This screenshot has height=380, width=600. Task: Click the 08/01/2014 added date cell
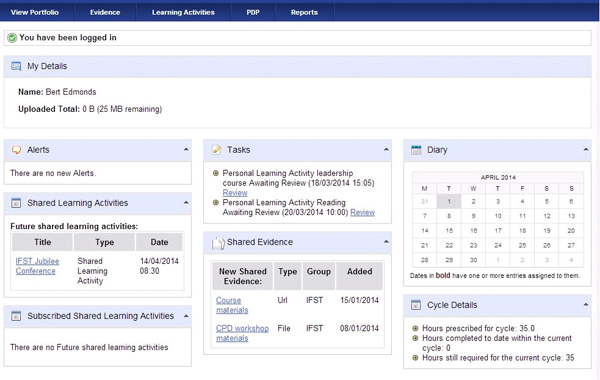(359, 328)
